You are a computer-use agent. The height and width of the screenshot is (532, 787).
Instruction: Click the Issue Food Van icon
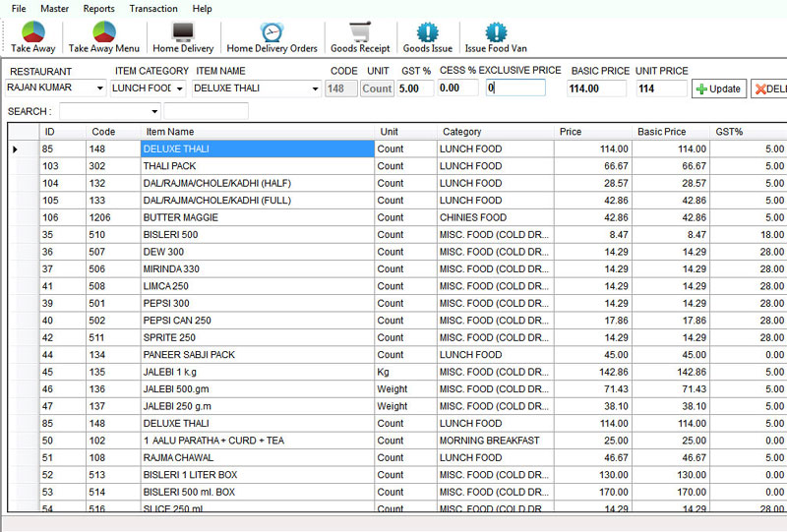pos(496,32)
